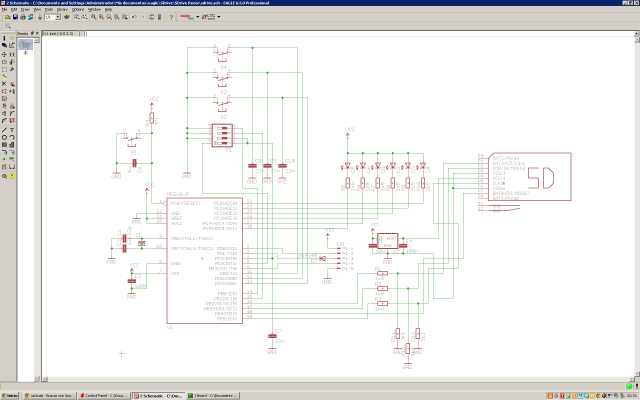The width and height of the screenshot is (640, 400).
Task: Select sheet 1 thumbnail in Sheets panel
Action: click(x=26, y=44)
